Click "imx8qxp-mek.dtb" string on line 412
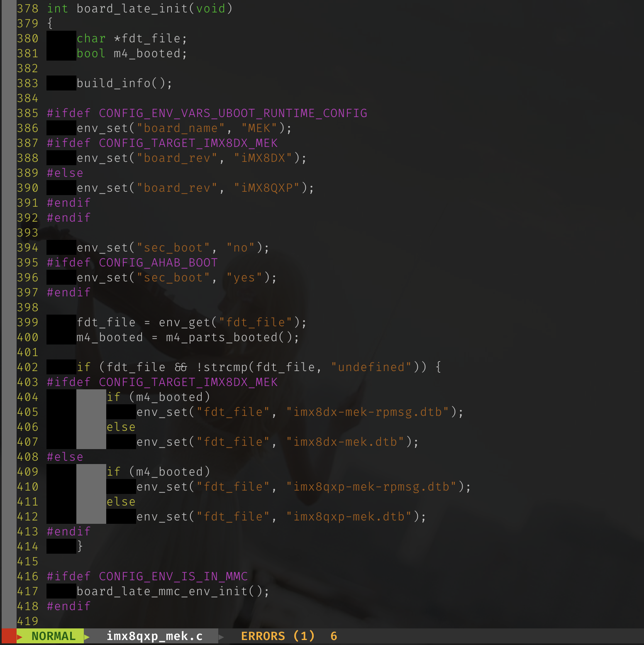 coord(349,516)
